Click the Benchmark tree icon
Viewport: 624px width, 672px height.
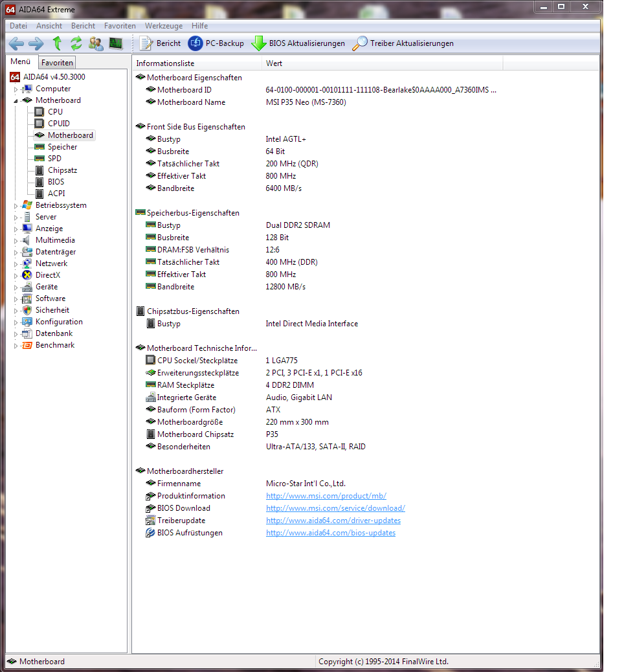pos(27,345)
